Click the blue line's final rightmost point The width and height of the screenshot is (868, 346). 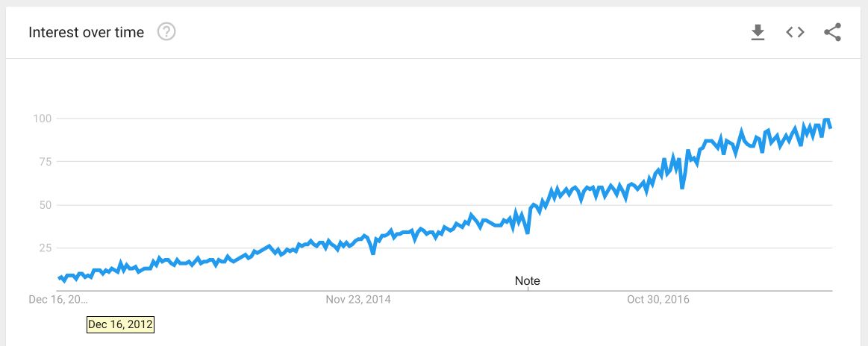(x=831, y=128)
